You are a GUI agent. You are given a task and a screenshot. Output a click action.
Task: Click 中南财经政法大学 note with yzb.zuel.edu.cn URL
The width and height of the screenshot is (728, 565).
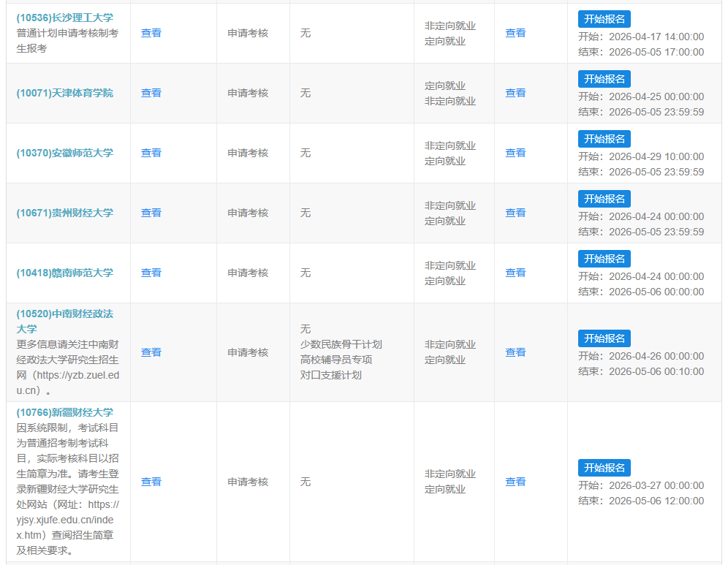(x=68, y=367)
